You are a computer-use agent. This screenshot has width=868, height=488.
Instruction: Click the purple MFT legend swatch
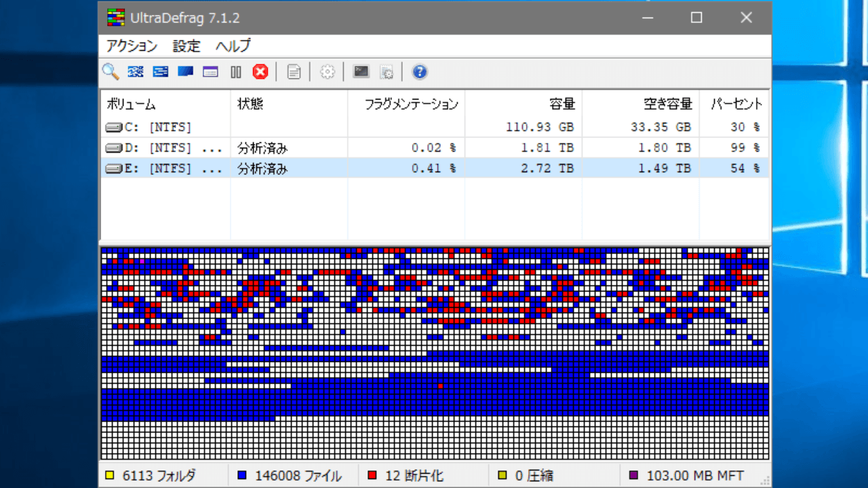click(x=633, y=476)
